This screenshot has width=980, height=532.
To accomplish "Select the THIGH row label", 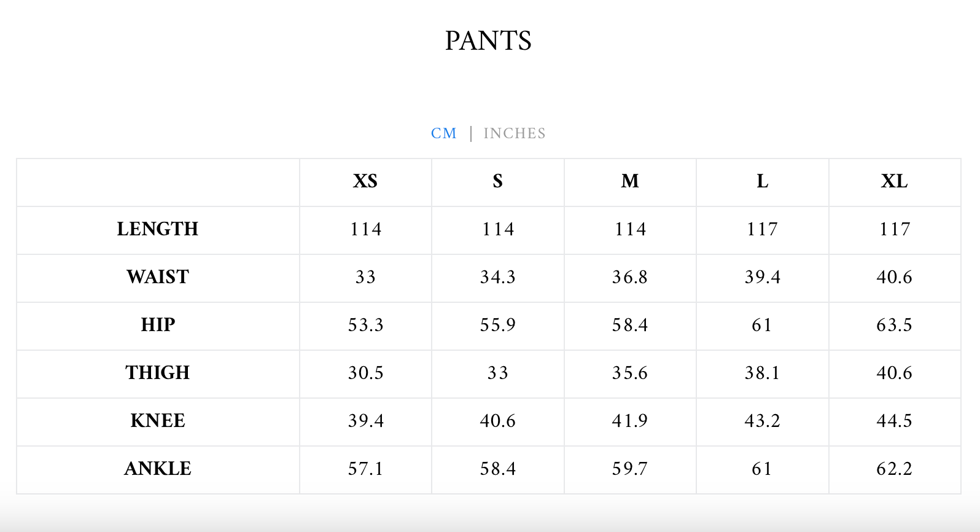I will click(x=158, y=373).
